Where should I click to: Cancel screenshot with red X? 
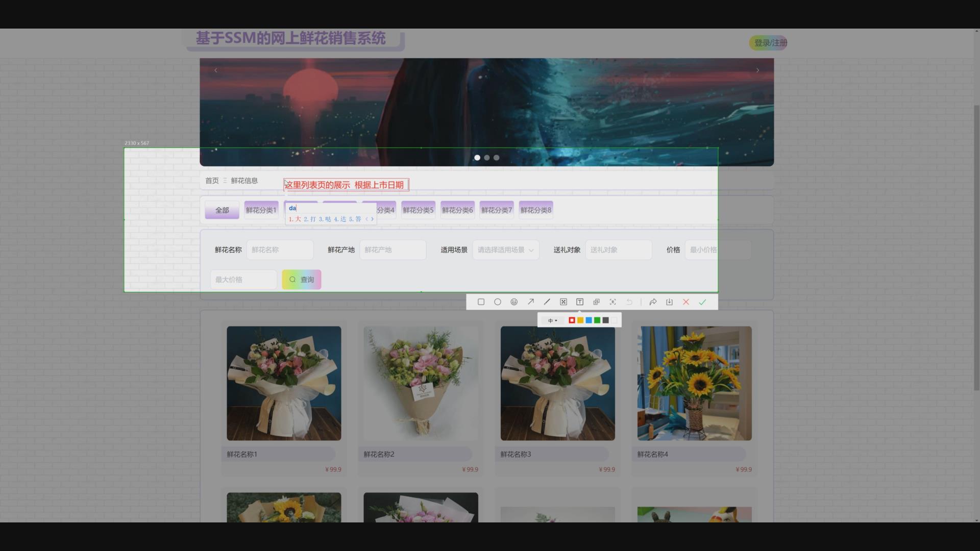click(686, 302)
